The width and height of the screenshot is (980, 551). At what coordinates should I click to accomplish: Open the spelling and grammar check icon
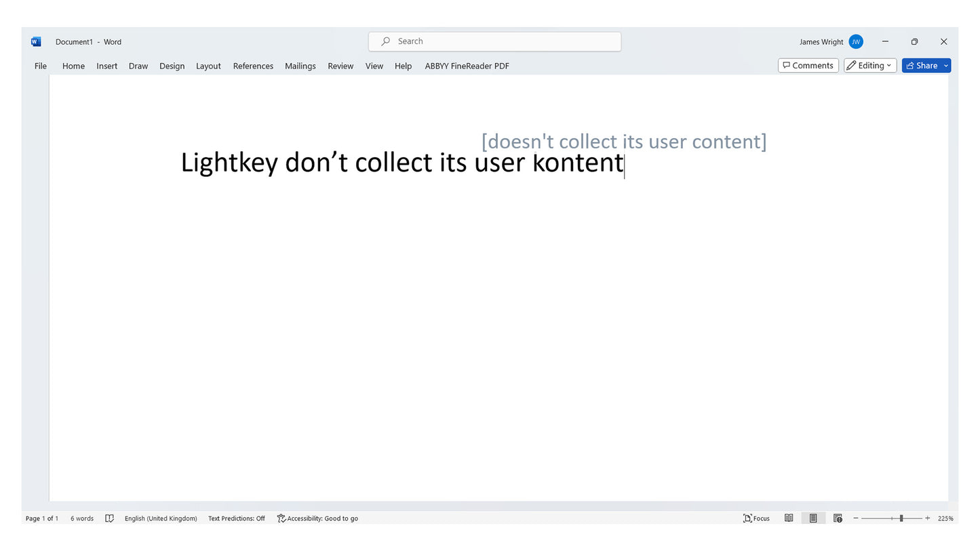[109, 518]
